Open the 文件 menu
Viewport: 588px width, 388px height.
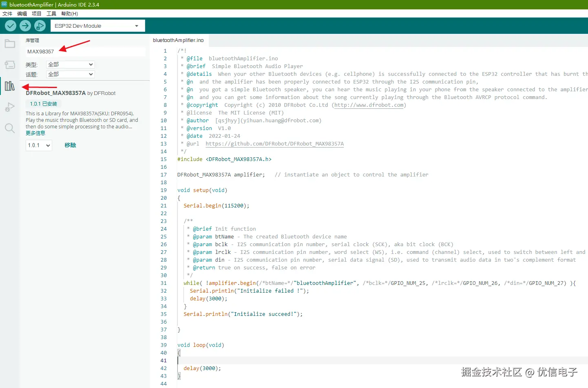pyautogui.click(x=7, y=13)
